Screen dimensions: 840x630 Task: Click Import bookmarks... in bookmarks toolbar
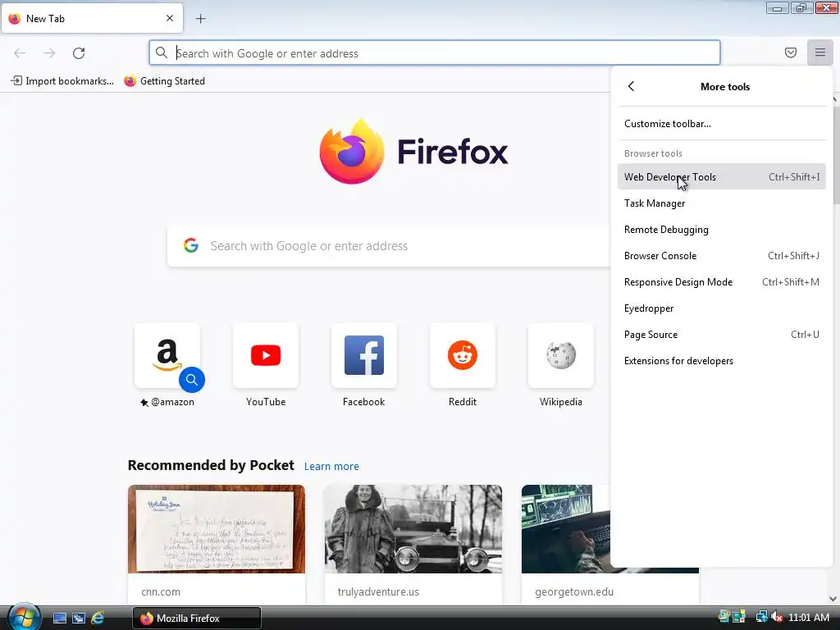click(62, 81)
